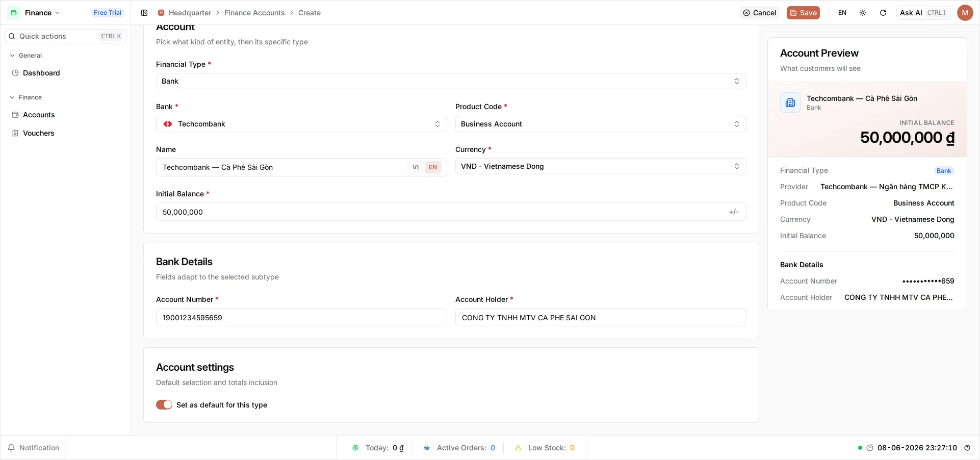
Task: Click the Save button
Action: (803, 13)
